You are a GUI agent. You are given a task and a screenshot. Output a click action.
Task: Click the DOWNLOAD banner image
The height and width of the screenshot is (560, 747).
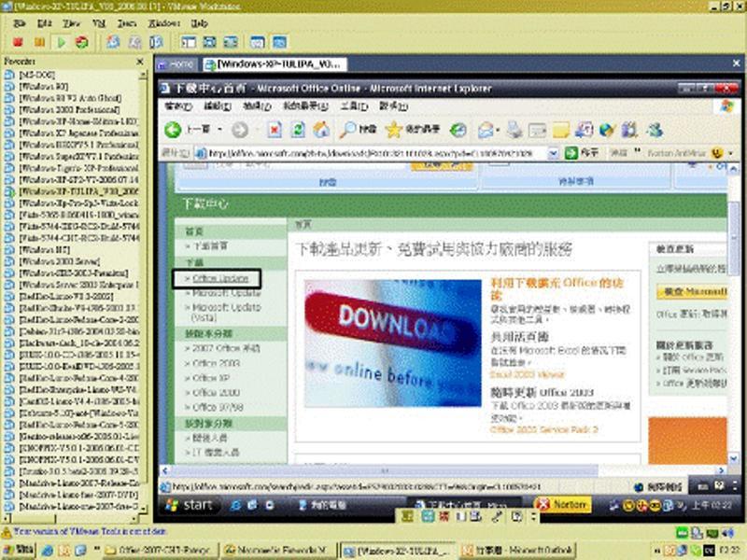(392, 343)
